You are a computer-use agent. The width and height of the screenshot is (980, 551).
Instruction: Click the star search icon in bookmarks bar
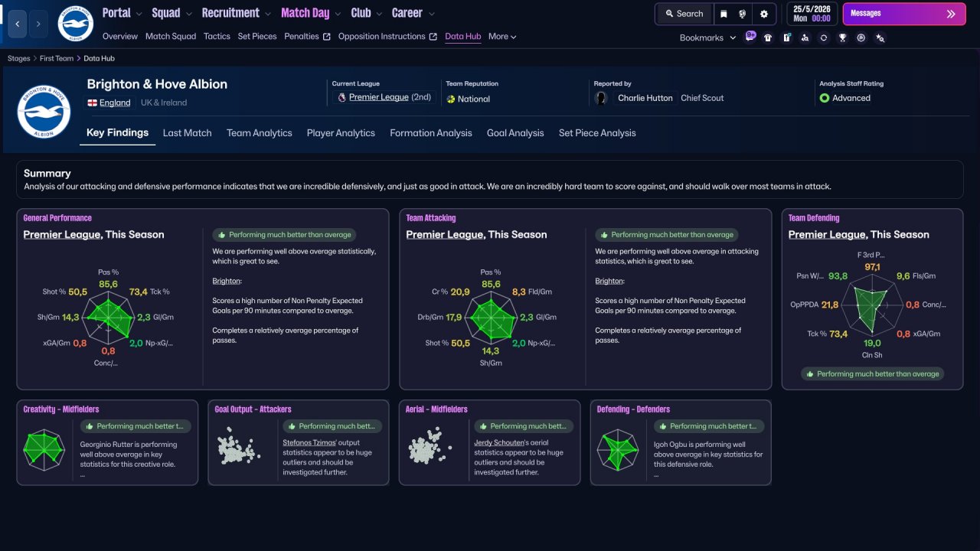(x=880, y=37)
